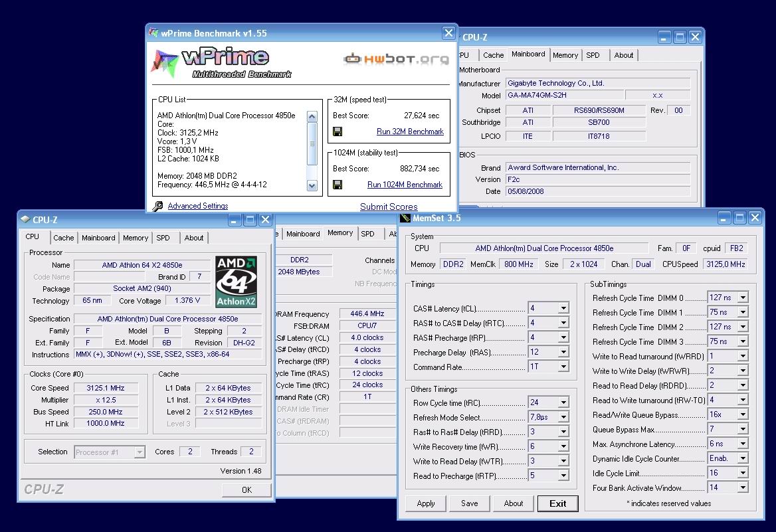The image size is (776, 532).
Task: Open the Idle Cycle Limit dropdown
Action: pos(743,473)
